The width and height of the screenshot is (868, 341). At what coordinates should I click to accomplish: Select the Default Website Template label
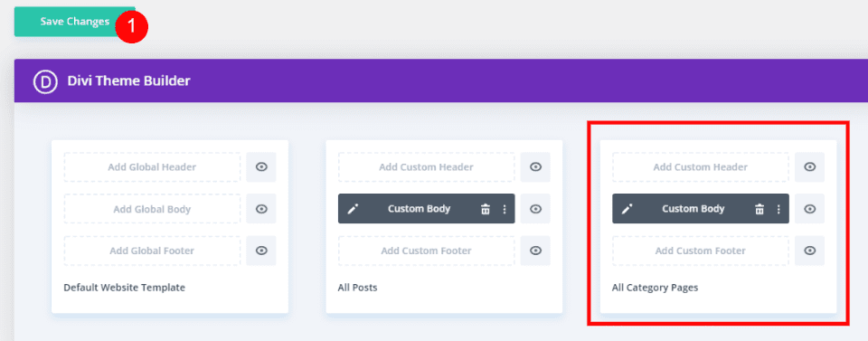pyautogui.click(x=125, y=288)
